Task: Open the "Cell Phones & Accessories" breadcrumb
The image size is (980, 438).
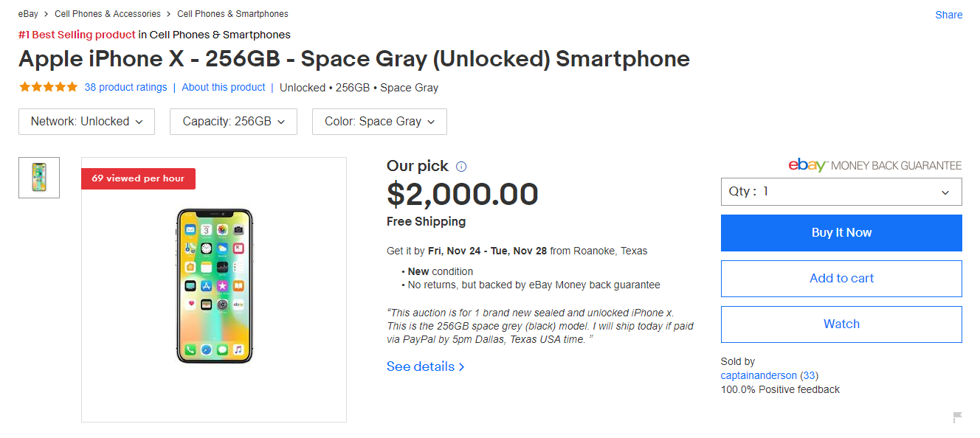Action: [107, 13]
